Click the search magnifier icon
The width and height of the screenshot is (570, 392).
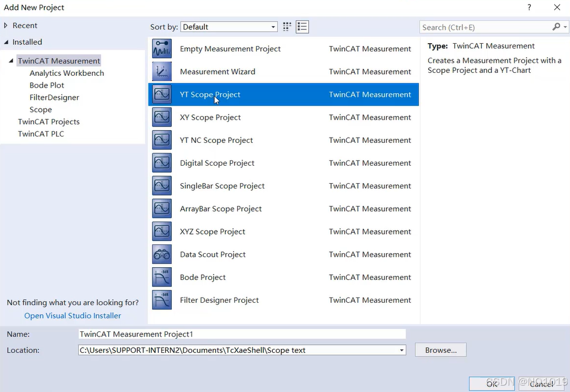[x=556, y=27]
